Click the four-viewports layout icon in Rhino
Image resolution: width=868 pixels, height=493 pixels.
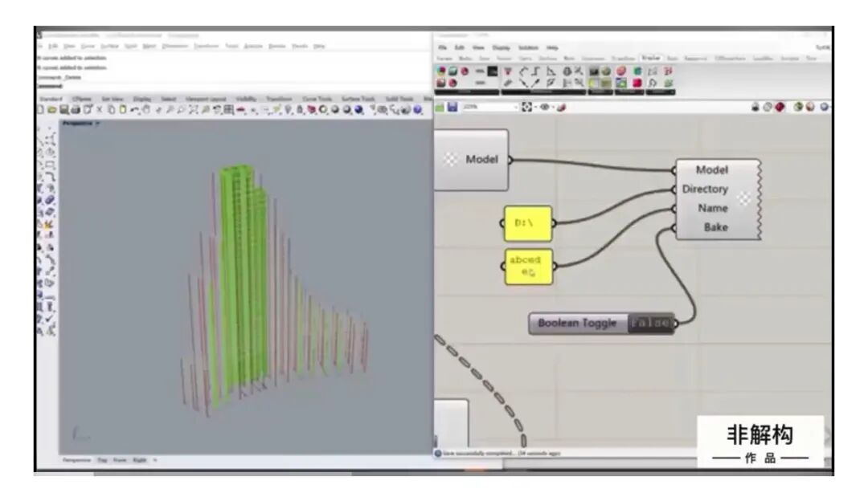tap(228, 109)
